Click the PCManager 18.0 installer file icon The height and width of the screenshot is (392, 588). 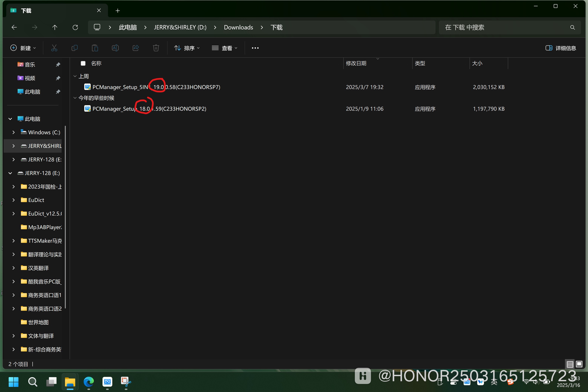[87, 108]
